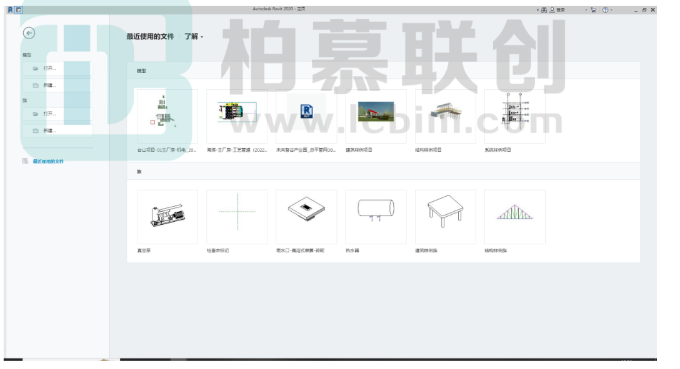Open the flat square drain family thumbnail
This screenshot has height=369, width=680.
click(306, 216)
